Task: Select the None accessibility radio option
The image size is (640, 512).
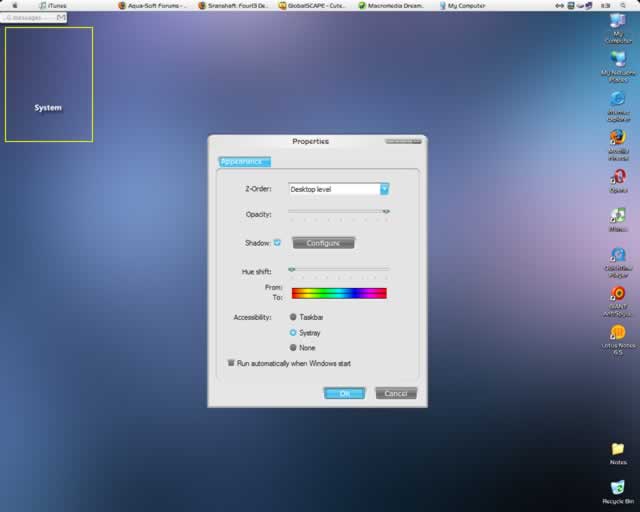Action: coord(293,347)
